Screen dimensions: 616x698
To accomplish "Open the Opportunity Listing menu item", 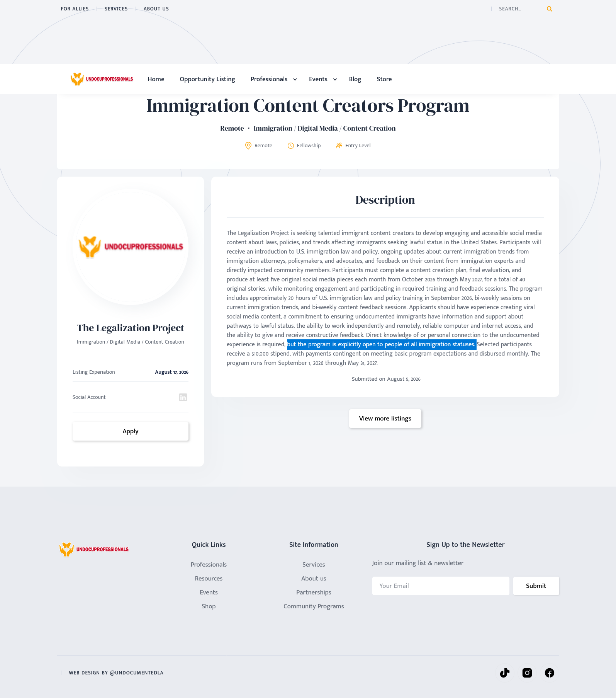I will point(207,79).
